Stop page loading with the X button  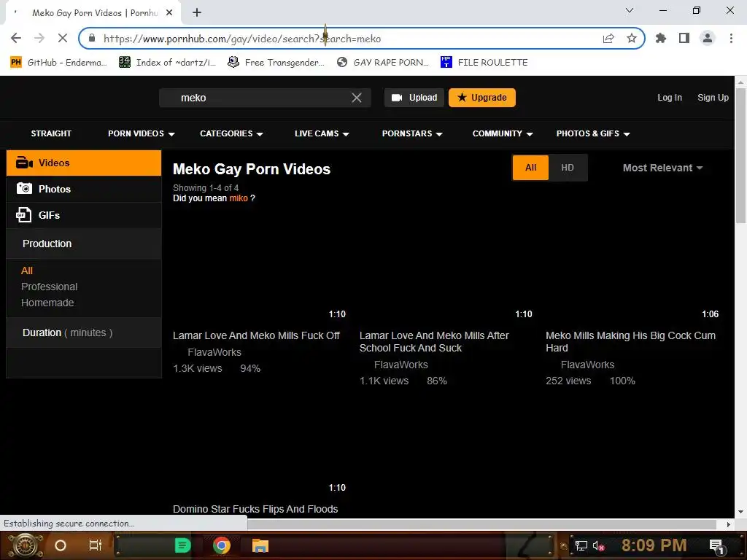(x=63, y=38)
